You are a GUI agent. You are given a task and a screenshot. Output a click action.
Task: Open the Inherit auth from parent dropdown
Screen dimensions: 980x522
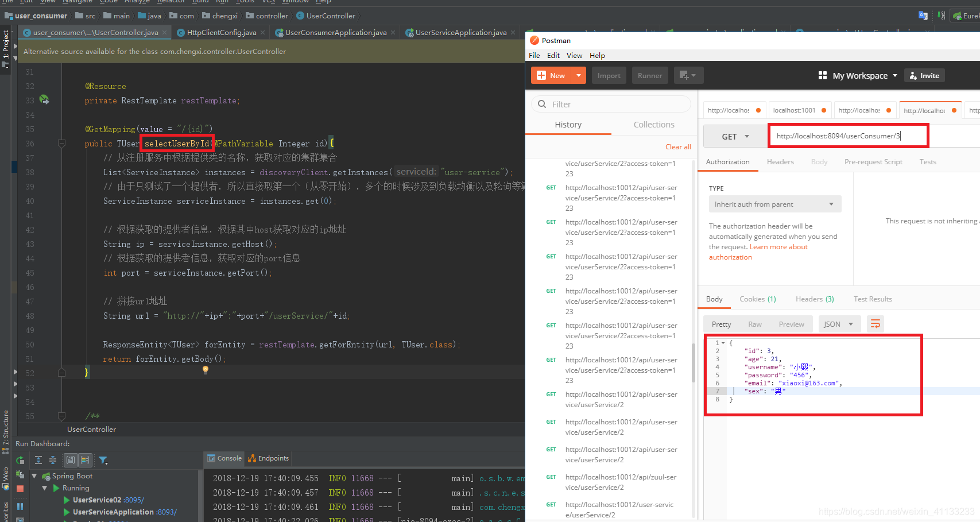tap(775, 204)
